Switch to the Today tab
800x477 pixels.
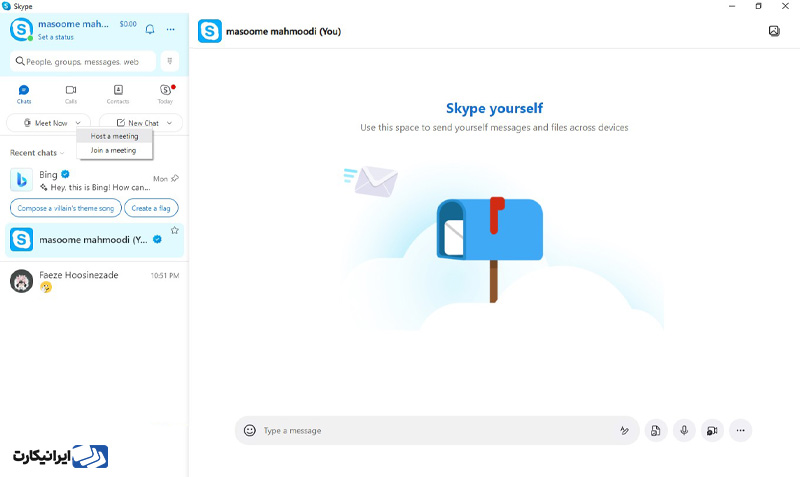(165, 94)
